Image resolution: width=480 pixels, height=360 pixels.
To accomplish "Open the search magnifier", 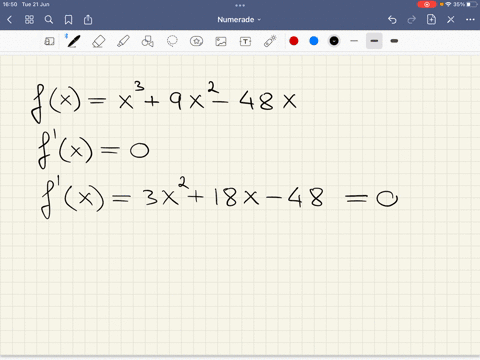I will (x=49, y=20).
